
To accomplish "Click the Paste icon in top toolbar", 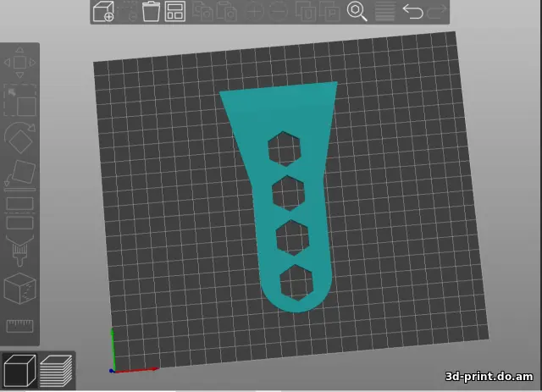I will (x=227, y=11).
